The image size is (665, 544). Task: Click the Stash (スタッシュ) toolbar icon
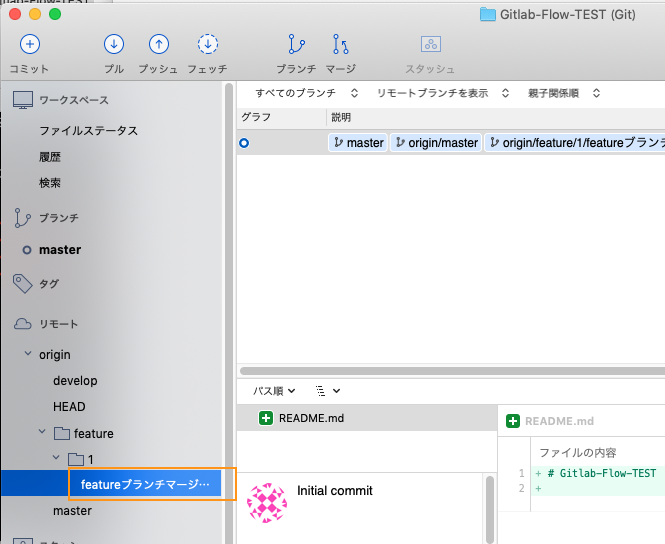click(x=430, y=45)
